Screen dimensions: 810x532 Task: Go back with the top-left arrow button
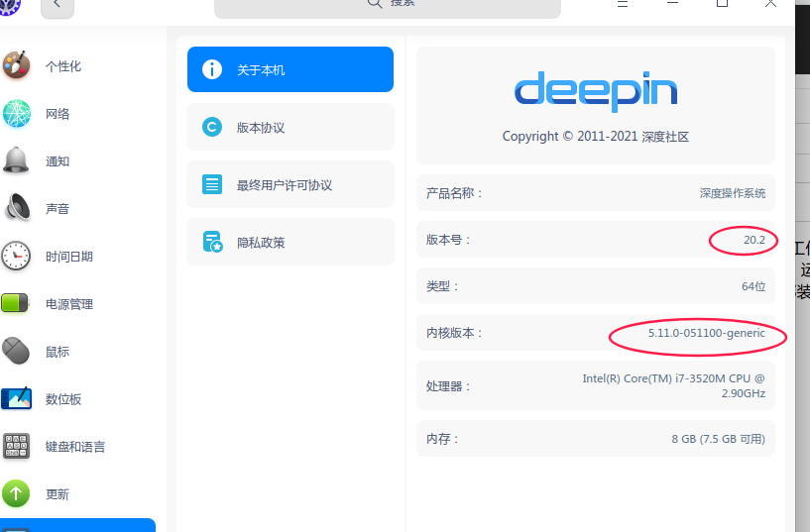pos(58,7)
